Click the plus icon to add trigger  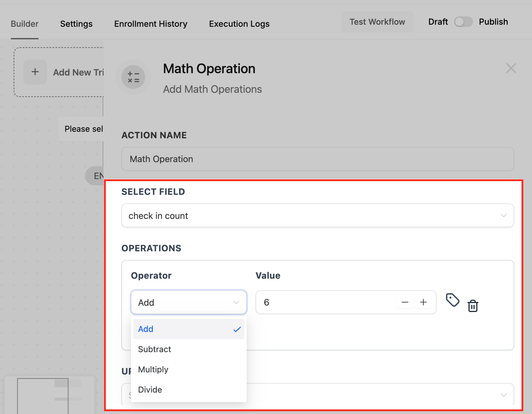coord(35,72)
